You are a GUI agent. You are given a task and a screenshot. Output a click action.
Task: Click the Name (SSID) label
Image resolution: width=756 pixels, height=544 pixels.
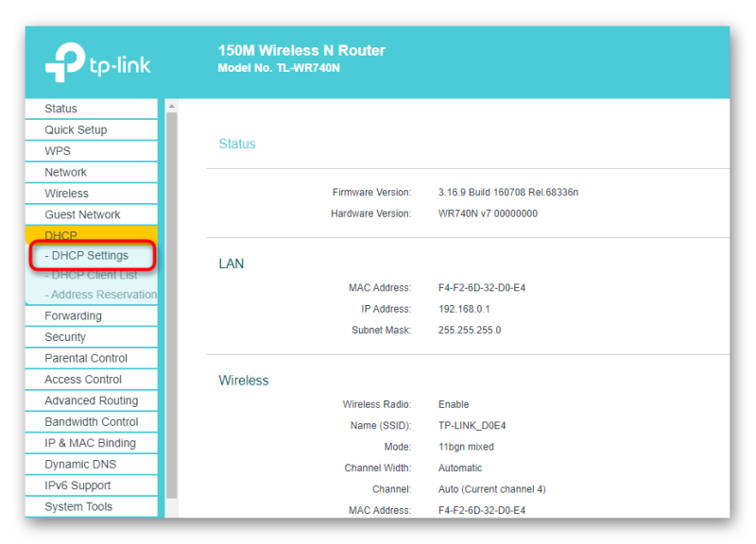381,425
